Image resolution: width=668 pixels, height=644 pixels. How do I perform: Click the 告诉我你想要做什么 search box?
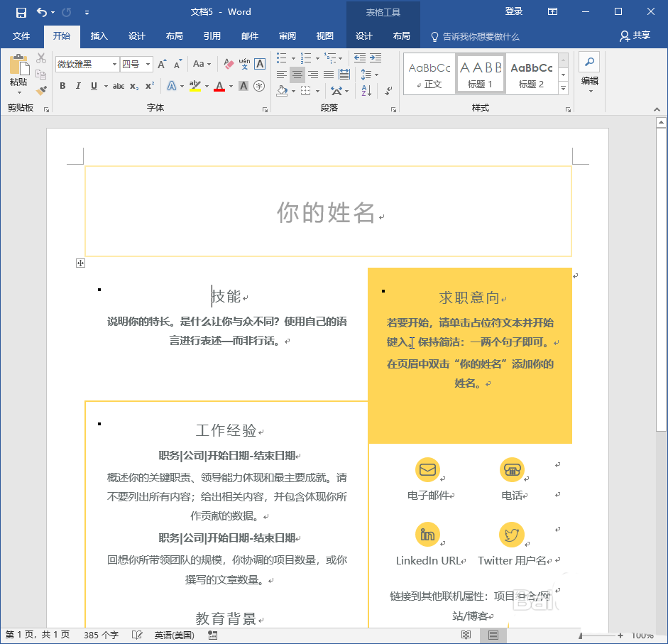(481, 36)
